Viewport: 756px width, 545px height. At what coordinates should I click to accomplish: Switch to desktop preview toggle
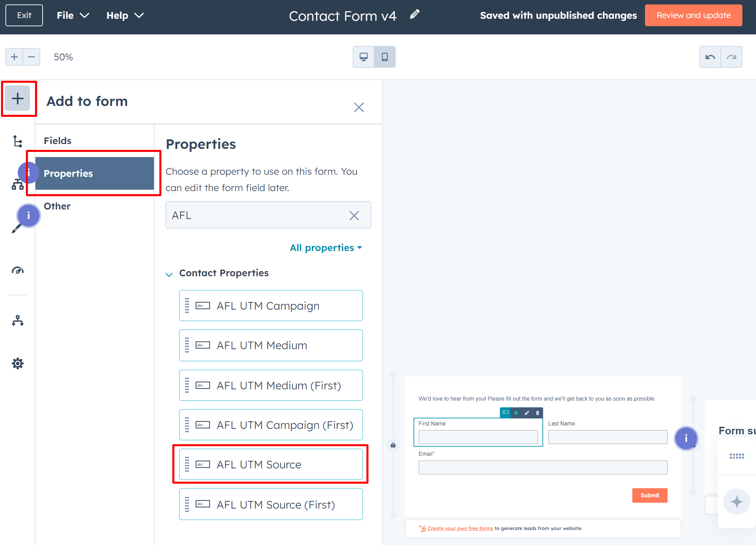coord(364,57)
